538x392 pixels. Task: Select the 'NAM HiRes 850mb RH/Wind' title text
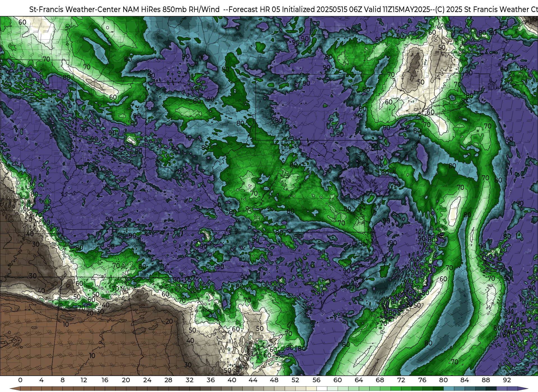[171, 10]
